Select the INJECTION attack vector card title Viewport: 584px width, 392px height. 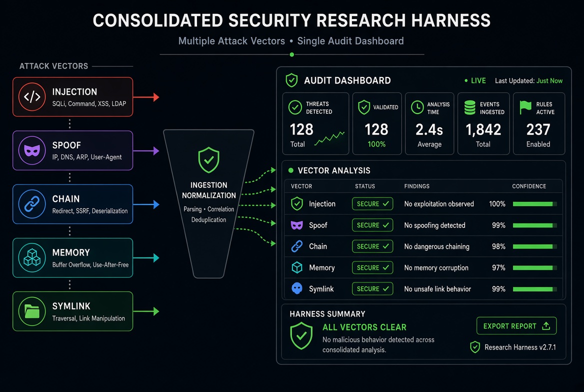(x=74, y=91)
